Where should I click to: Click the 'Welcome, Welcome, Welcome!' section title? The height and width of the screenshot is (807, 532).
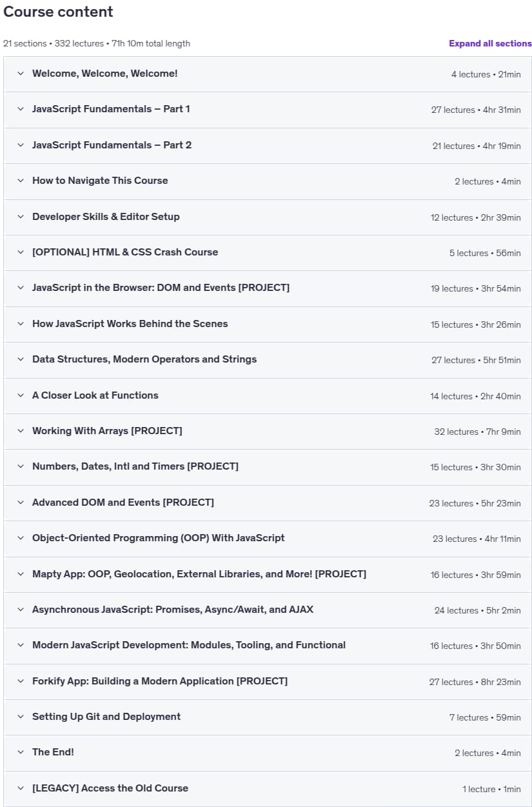tap(105, 74)
